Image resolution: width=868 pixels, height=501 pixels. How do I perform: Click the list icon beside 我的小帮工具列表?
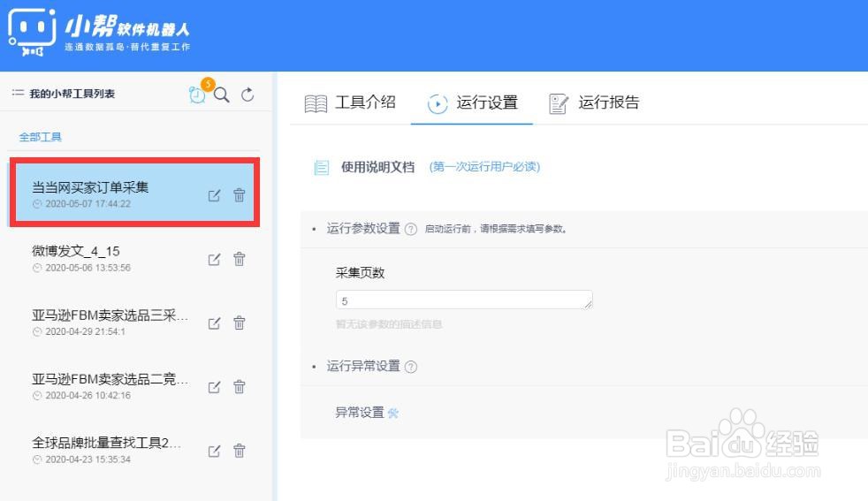tap(18, 93)
